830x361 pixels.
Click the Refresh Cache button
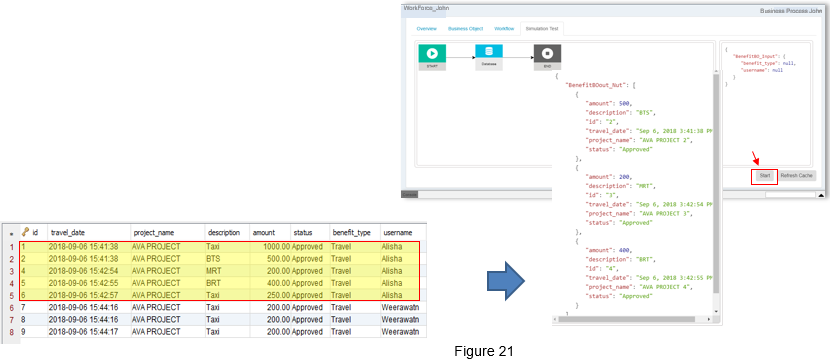pos(796,176)
